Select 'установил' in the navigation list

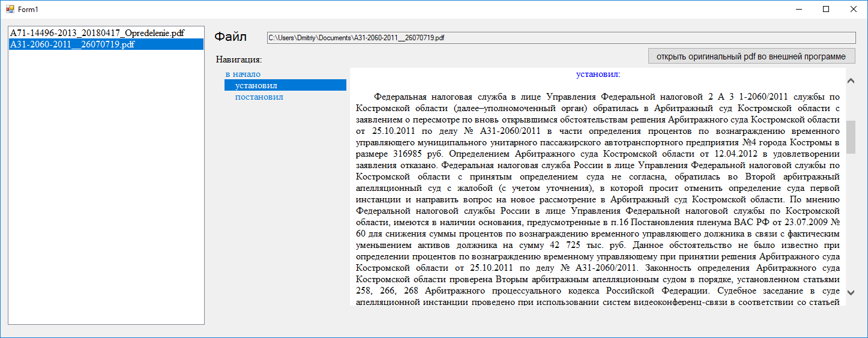[x=256, y=85]
